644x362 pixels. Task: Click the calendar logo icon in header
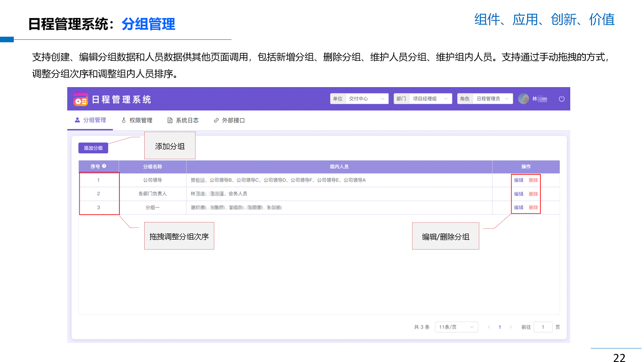(80, 99)
